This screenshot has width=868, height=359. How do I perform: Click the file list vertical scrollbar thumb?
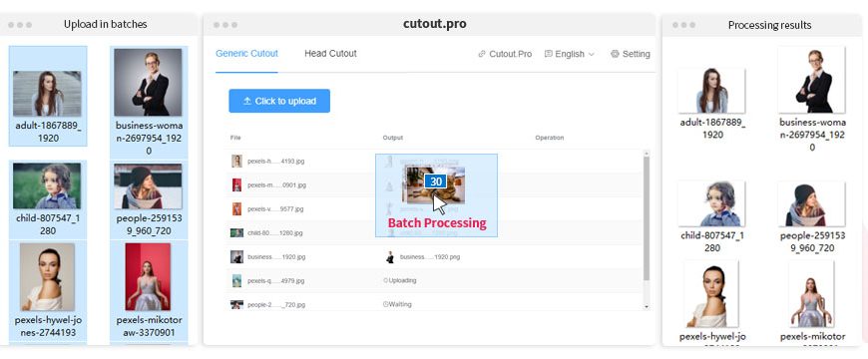[647, 218]
